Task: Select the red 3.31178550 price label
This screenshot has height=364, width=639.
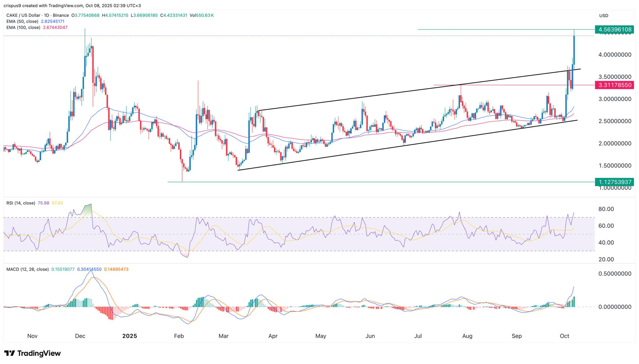Action: point(614,85)
